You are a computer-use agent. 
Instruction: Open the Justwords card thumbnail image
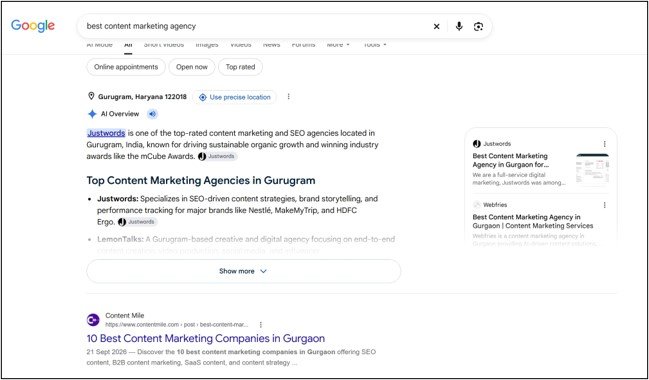pyautogui.click(x=592, y=169)
